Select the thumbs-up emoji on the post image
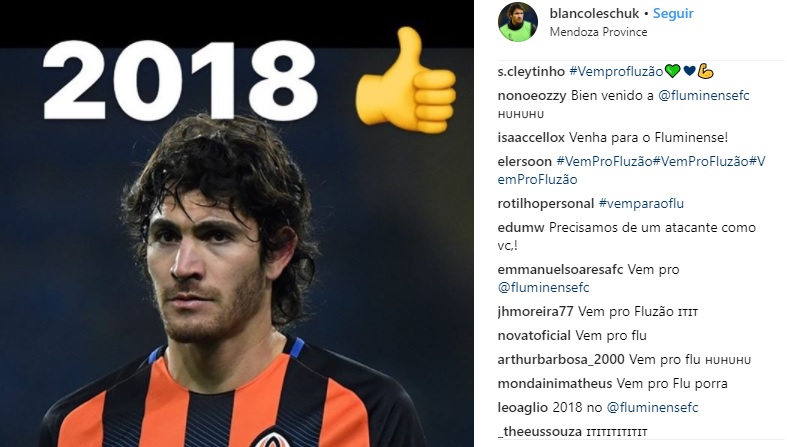This screenshot has height=447, width=787. coord(406,79)
